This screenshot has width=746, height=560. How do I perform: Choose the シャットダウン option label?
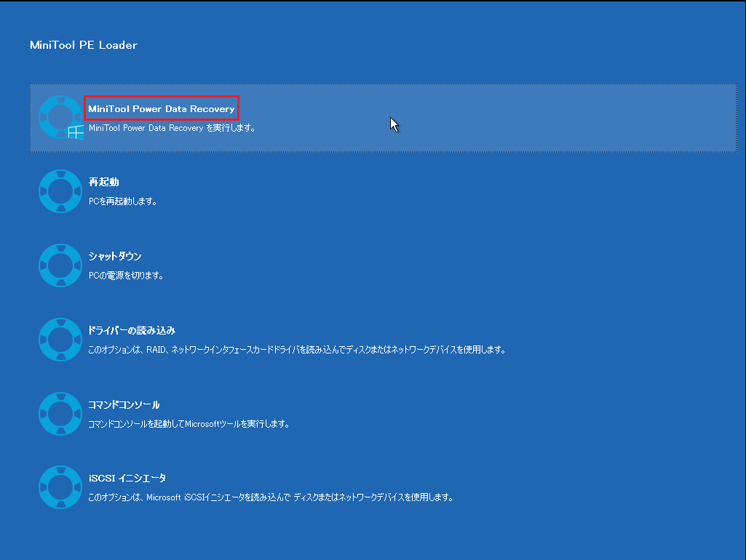pyautogui.click(x=115, y=256)
